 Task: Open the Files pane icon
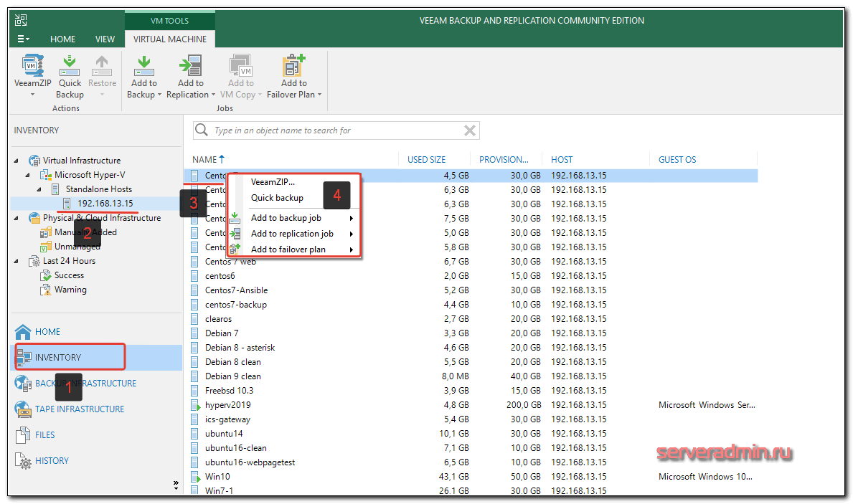(x=24, y=435)
